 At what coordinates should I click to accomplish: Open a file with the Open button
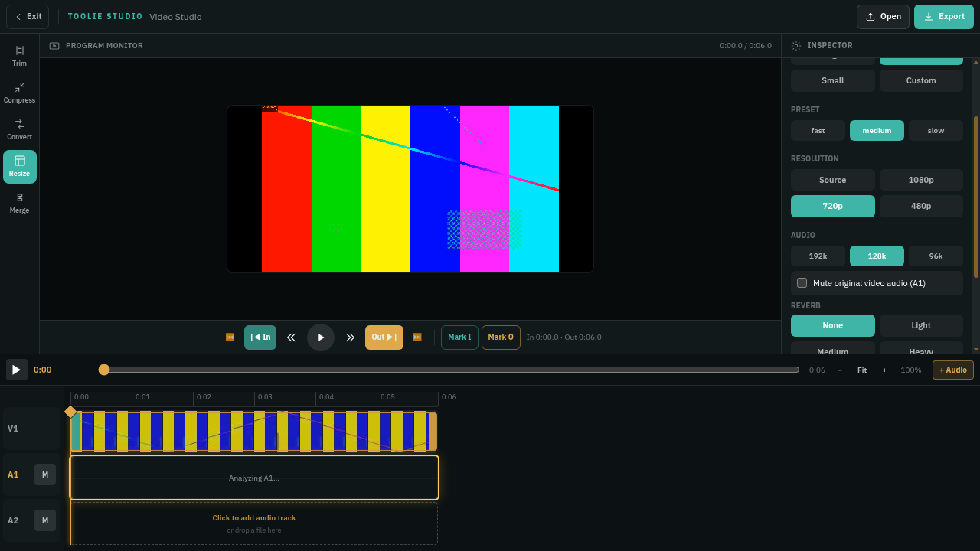coord(883,17)
